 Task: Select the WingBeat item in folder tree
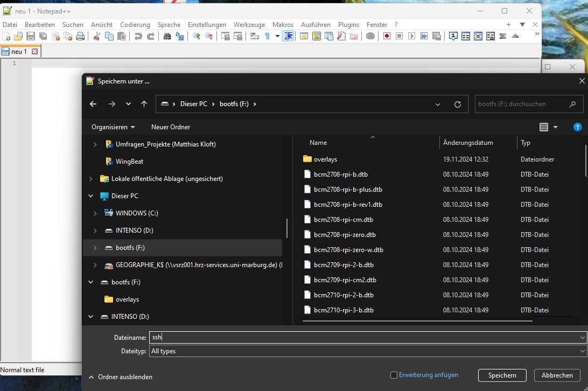[x=129, y=162]
